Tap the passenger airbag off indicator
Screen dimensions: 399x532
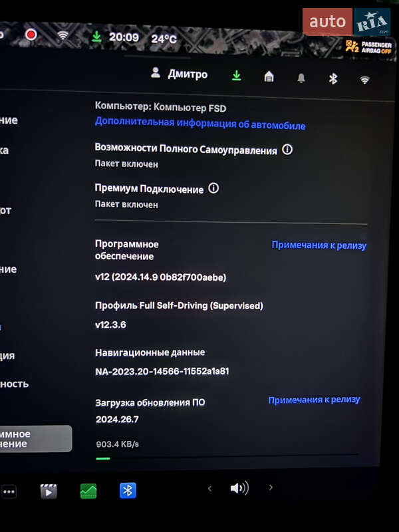click(369, 47)
